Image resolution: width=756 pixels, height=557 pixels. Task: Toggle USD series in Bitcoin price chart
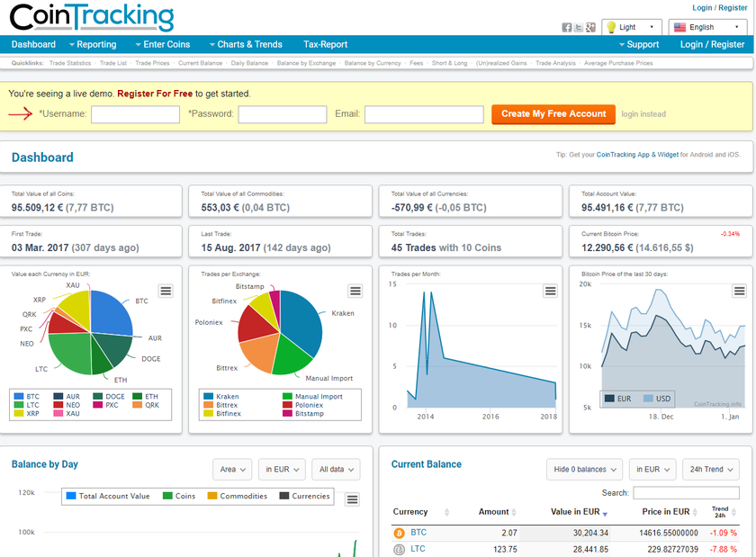point(657,399)
